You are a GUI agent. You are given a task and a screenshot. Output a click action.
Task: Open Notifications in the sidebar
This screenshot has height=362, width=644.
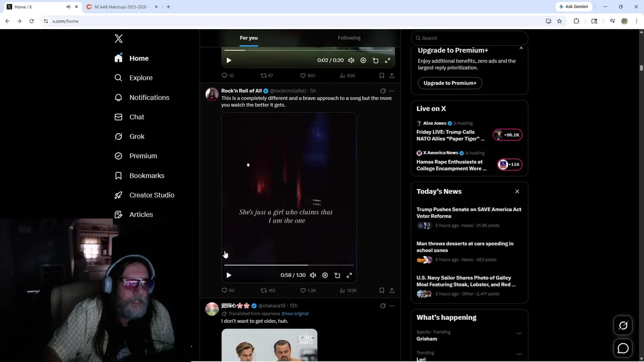coord(142,98)
